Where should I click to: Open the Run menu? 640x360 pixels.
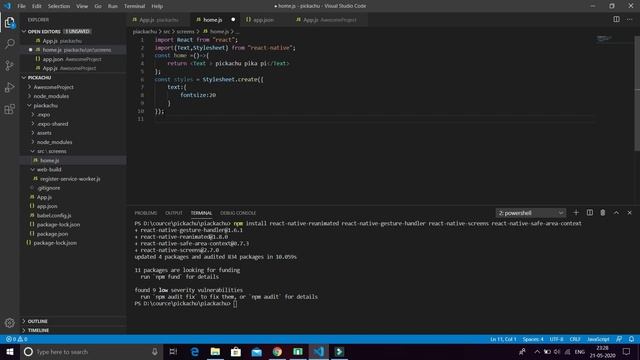(x=113, y=6)
